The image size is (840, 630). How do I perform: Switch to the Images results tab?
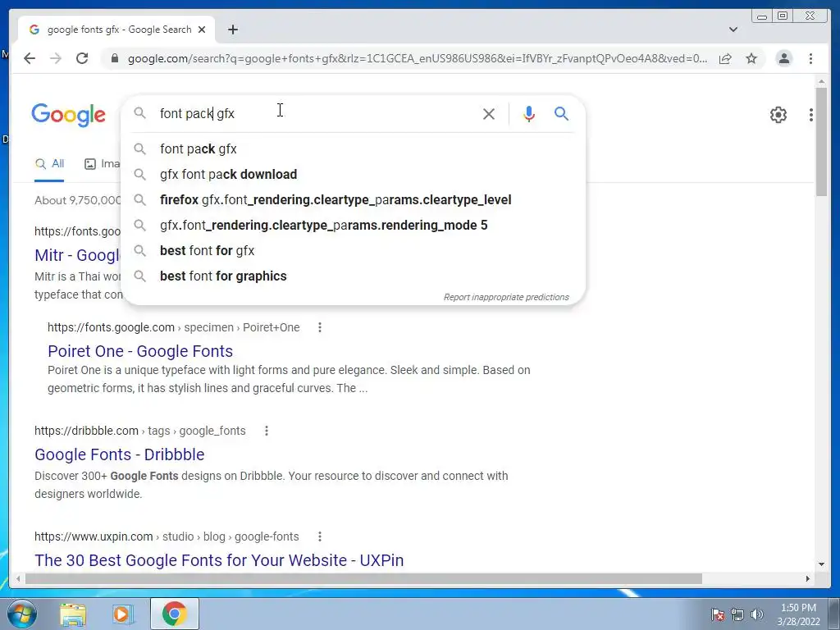coord(102,164)
